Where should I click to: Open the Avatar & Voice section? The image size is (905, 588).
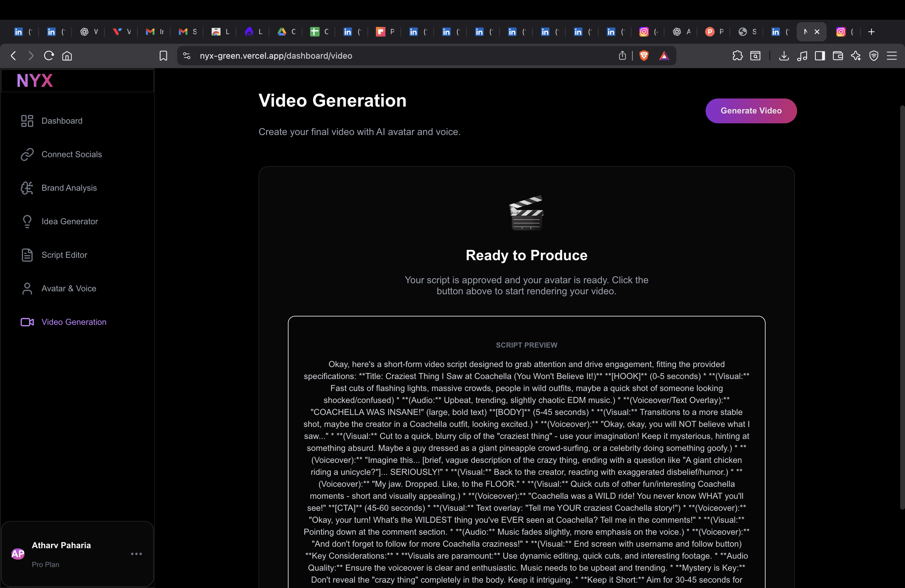tap(69, 288)
